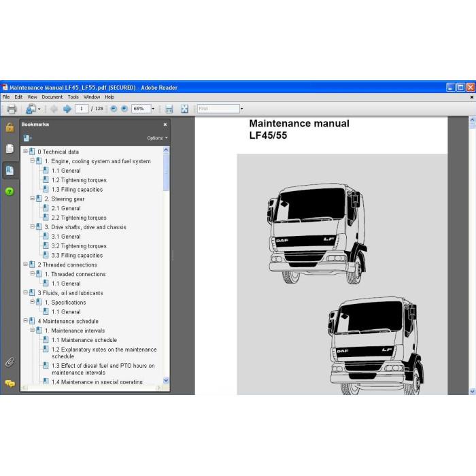This screenshot has width=476, height=476.
Task: Collapse the 0 Technical data bookmark
Action: pyautogui.click(x=26, y=151)
